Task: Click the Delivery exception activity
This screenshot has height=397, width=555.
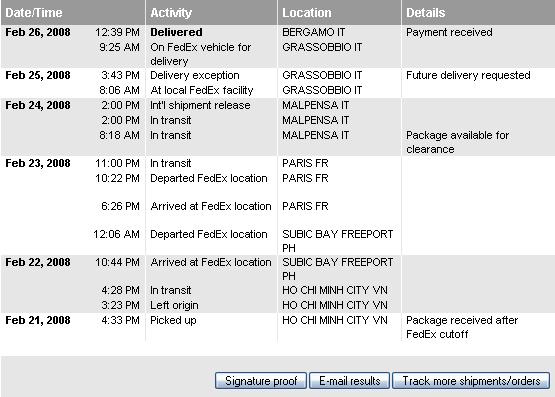Action: [195, 75]
